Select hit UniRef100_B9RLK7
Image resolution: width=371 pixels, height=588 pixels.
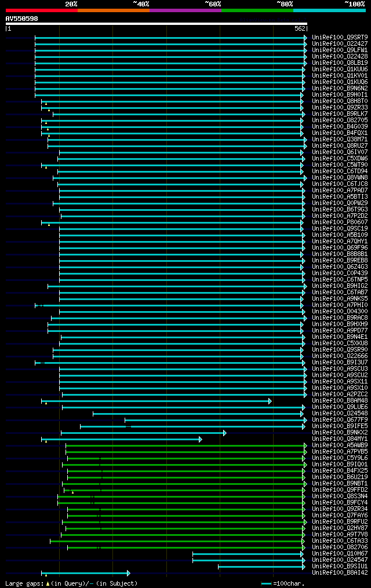click(340, 114)
